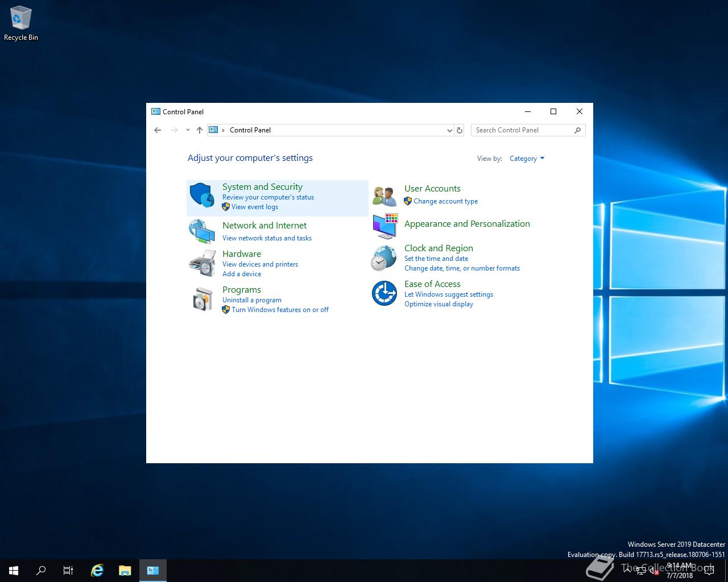The width and height of the screenshot is (728, 582).
Task: Open the Action Center notifications icon
Action: coord(709,571)
